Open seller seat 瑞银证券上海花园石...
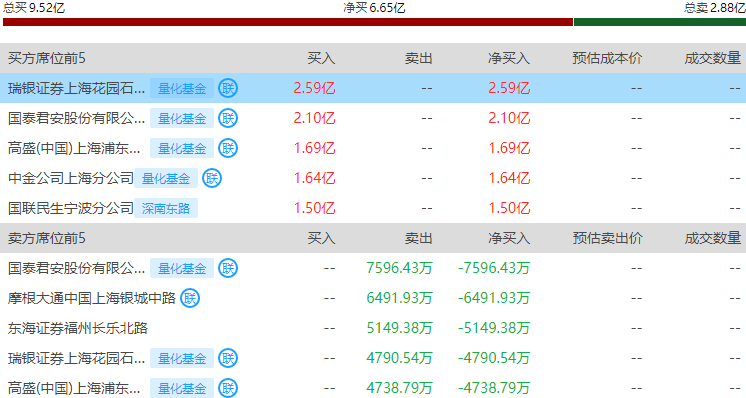The height and width of the screenshot is (398, 746). pos(76,358)
